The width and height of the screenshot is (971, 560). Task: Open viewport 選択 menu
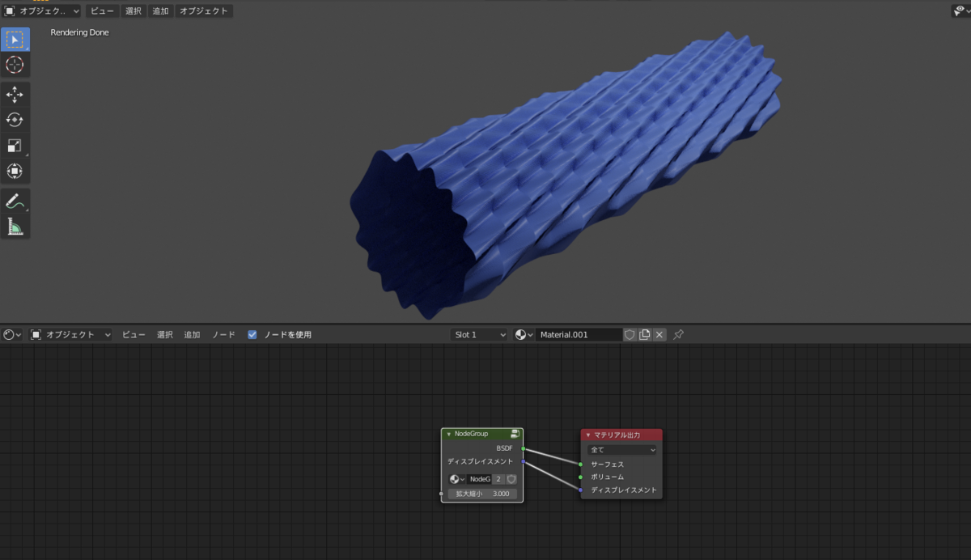coord(134,11)
